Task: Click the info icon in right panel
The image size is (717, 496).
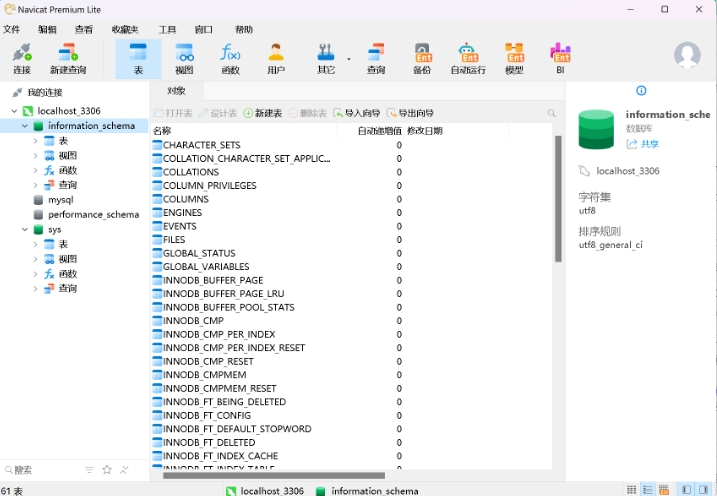Action: 641,91
